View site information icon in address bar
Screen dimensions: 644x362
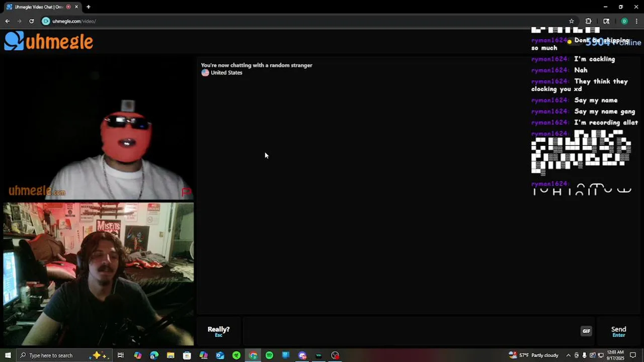46,21
